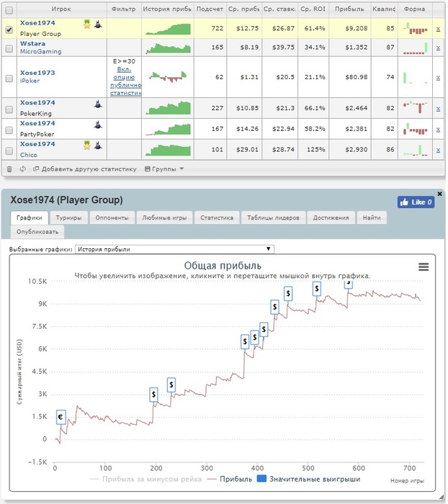The width and height of the screenshot is (448, 504).
Task: Switch to the Турниры tab
Action: tap(68, 217)
